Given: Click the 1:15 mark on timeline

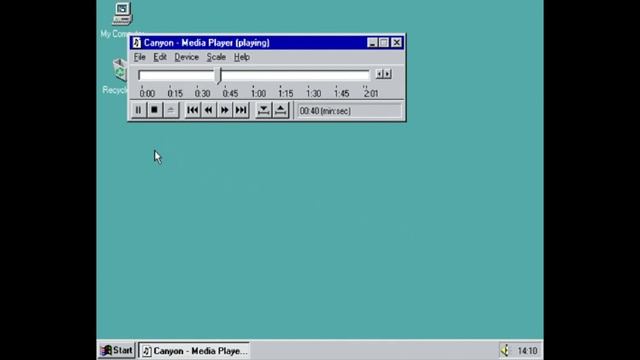Looking at the screenshot, I should point(286,94).
